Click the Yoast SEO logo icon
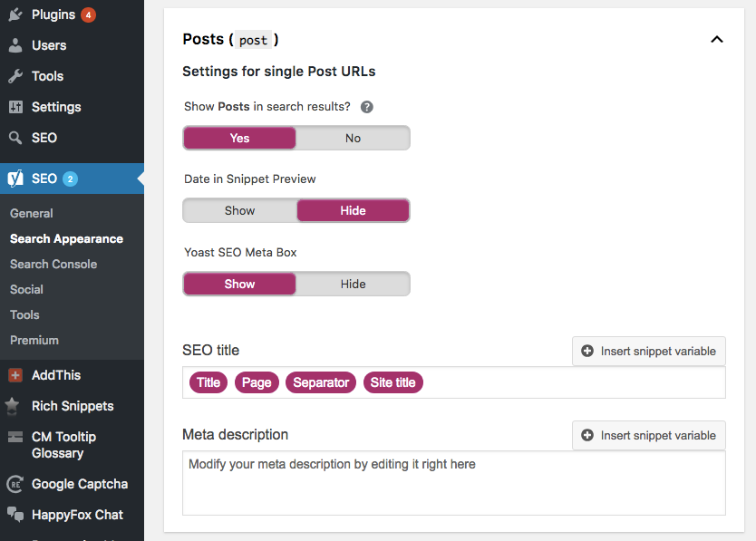Image resolution: width=756 pixels, height=541 pixels. 15,179
